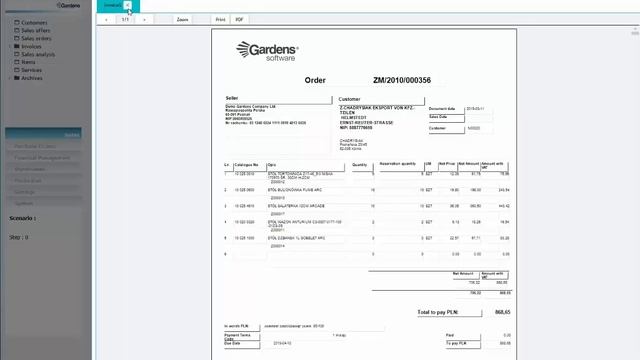640x360 pixels.
Task: Click the Reservation quantity column header
Action: pos(398,164)
